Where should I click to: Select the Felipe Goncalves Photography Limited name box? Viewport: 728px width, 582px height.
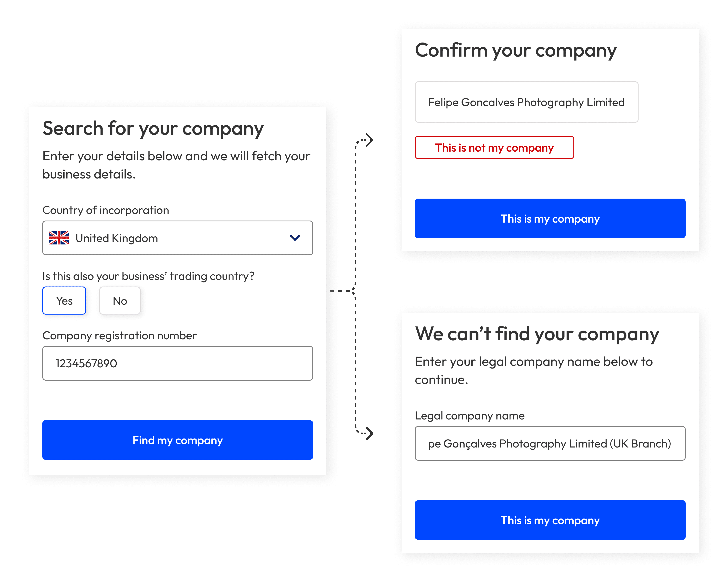pyautogui.click(x=526, y=102)
